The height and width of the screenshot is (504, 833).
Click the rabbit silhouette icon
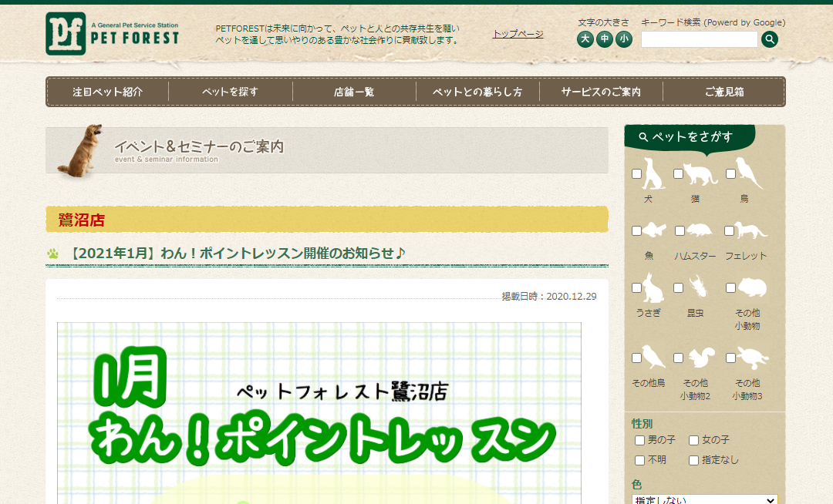coord(653,287)
